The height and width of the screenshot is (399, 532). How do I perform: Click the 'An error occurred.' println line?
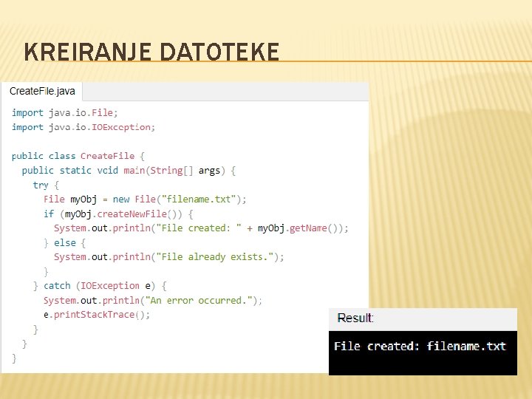[153, 301]
